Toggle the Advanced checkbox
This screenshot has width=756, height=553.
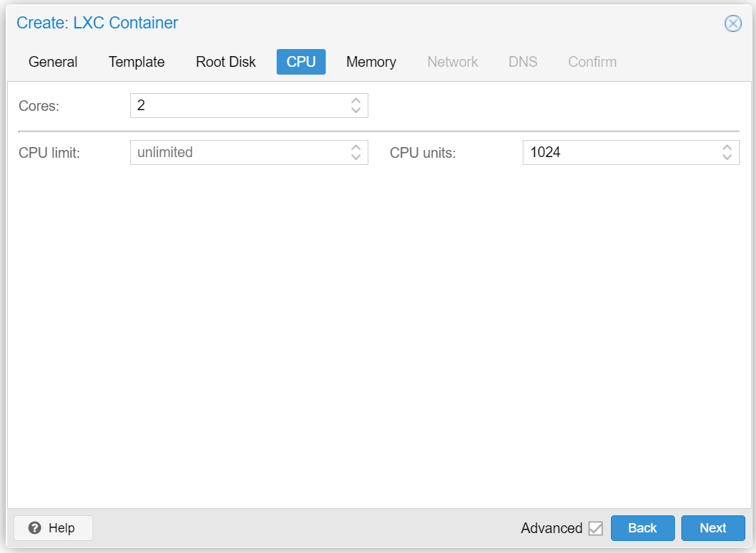595,528
